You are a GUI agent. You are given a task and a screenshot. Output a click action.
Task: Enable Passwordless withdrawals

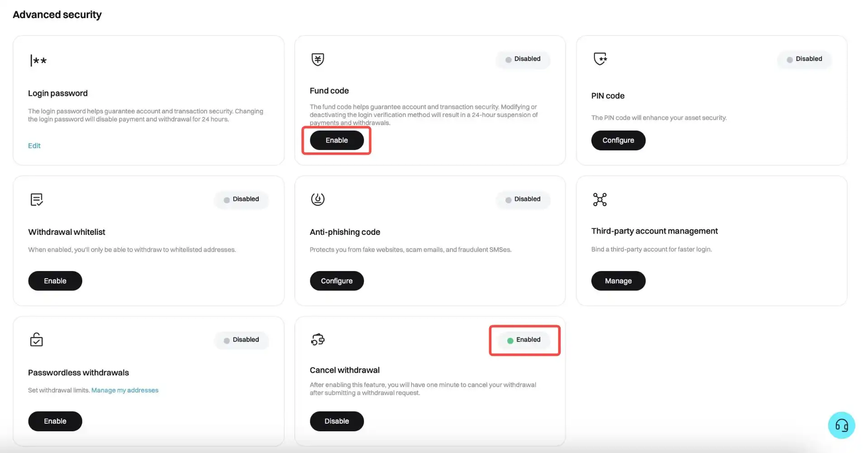pos(55,421)
